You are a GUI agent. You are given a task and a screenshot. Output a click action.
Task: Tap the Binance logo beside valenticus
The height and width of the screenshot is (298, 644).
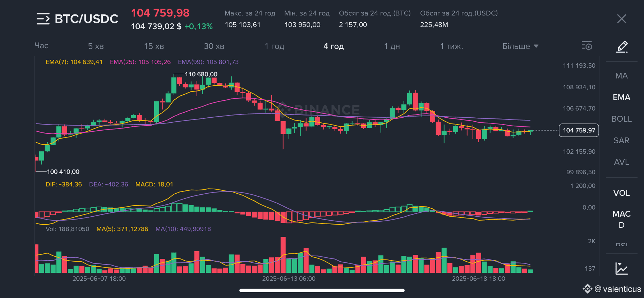(588, 289)
